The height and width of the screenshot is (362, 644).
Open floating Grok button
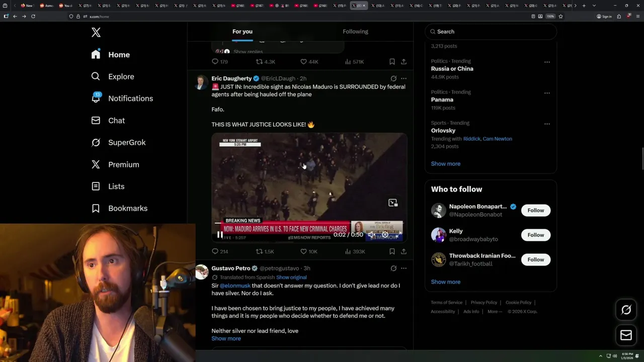626,310
